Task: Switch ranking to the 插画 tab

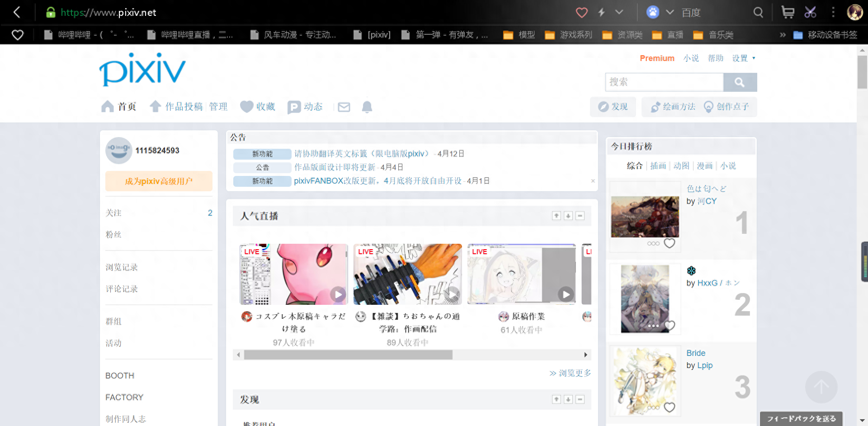Action: [658, 166]
